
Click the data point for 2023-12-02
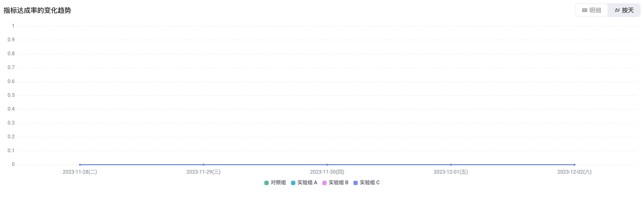575,165
